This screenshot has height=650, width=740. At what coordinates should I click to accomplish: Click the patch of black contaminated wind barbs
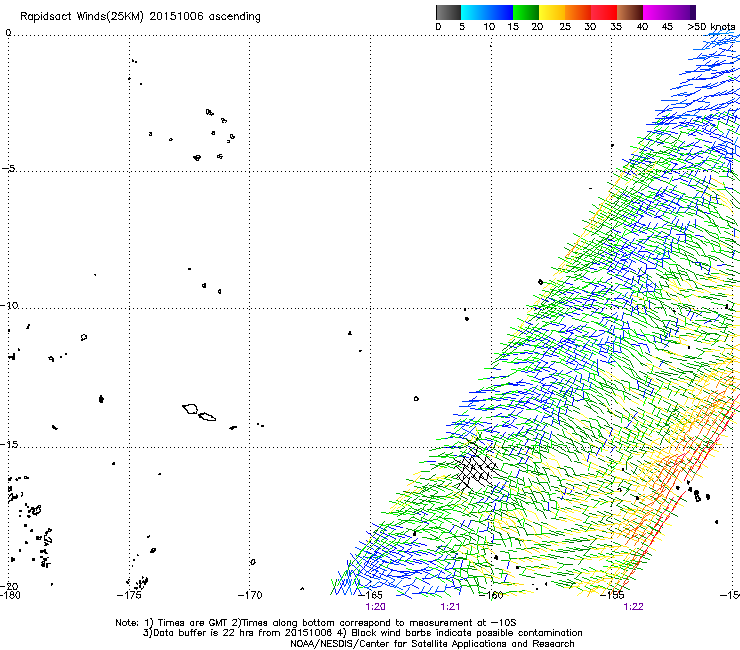[x=476, y=468]
